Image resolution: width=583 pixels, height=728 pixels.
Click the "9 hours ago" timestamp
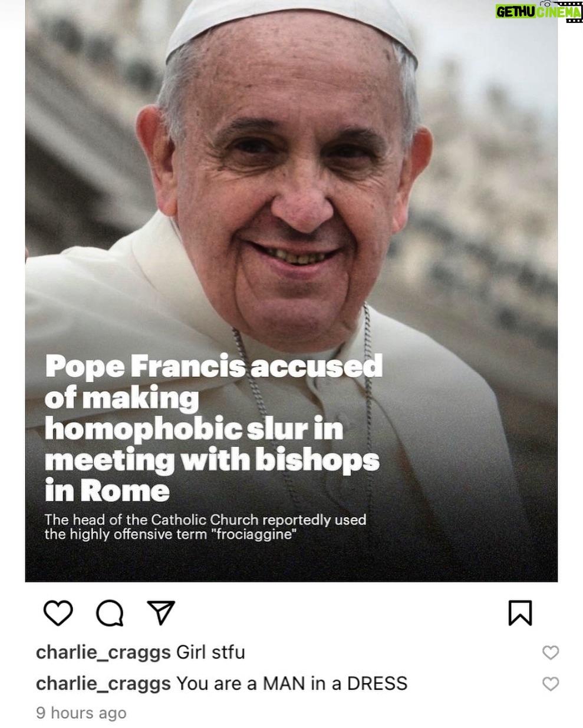click(81, 713)
